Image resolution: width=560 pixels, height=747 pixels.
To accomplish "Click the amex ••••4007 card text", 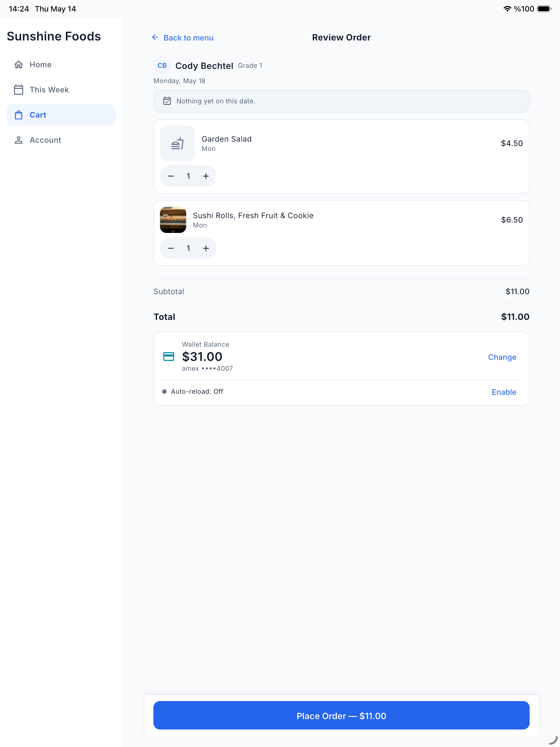I will point(207,368).
